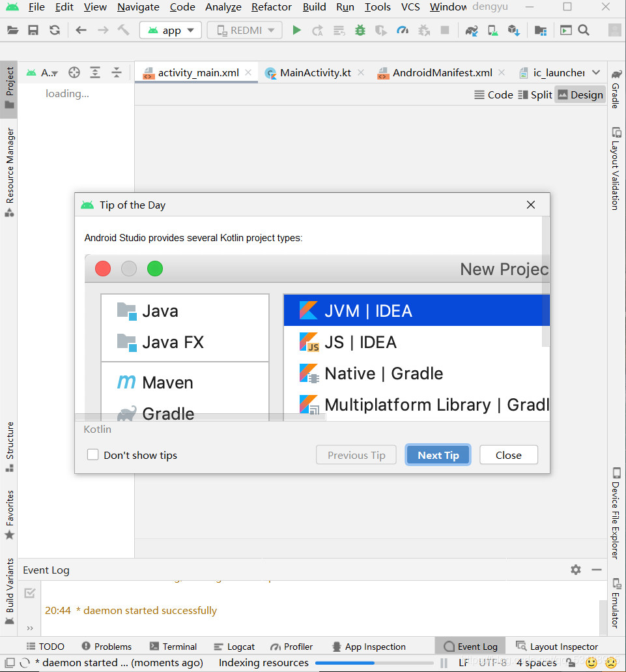The height and width of the screenshot is (672, 626).
Task: Pause the indexing background task
Action: [444, 663]
